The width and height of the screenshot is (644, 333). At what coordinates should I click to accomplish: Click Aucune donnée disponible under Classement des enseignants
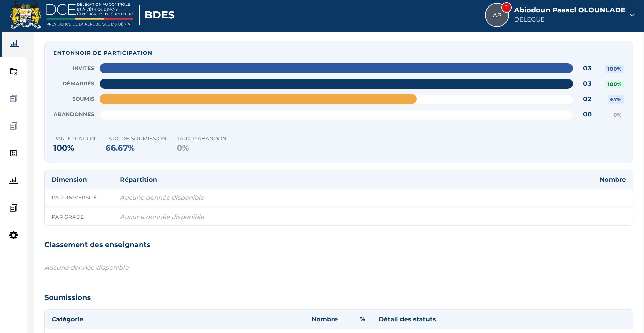click(87, 268)
